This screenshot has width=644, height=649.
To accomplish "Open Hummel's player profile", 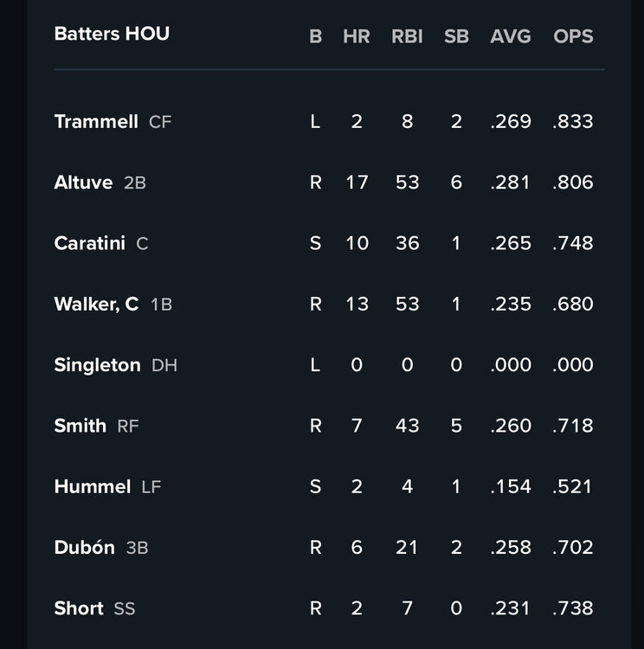I will click(x=92, y=486).
